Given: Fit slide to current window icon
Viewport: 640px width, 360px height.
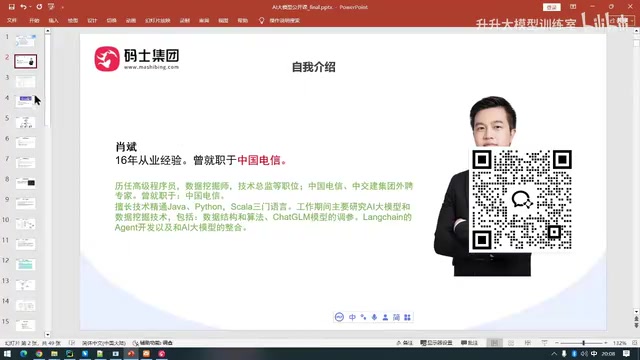Looking at the screenshot, I should (634, 343).
